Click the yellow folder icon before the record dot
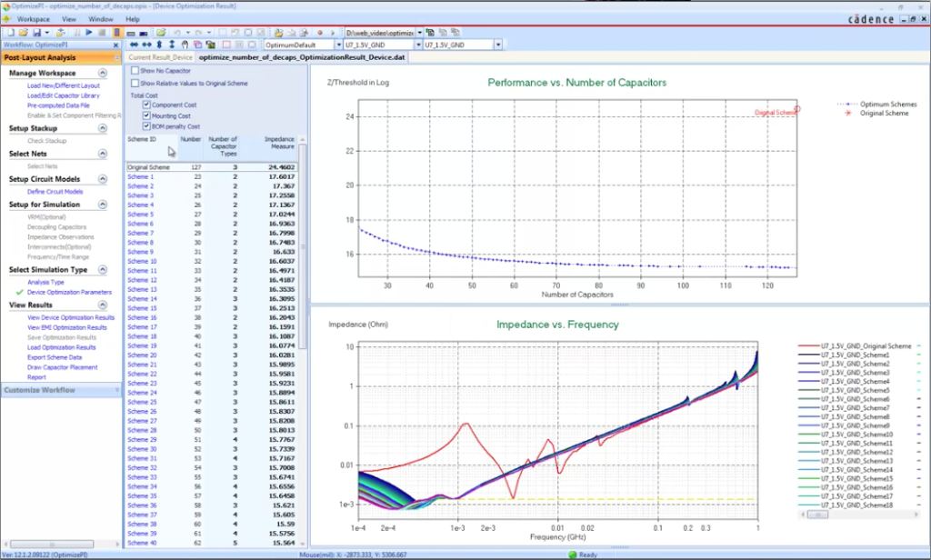 point(277,33)
